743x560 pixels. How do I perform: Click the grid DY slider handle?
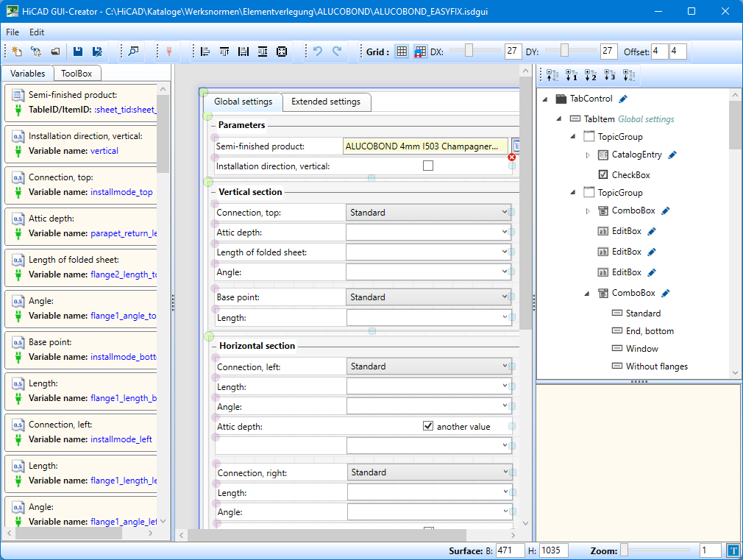[x=564, y=50]
